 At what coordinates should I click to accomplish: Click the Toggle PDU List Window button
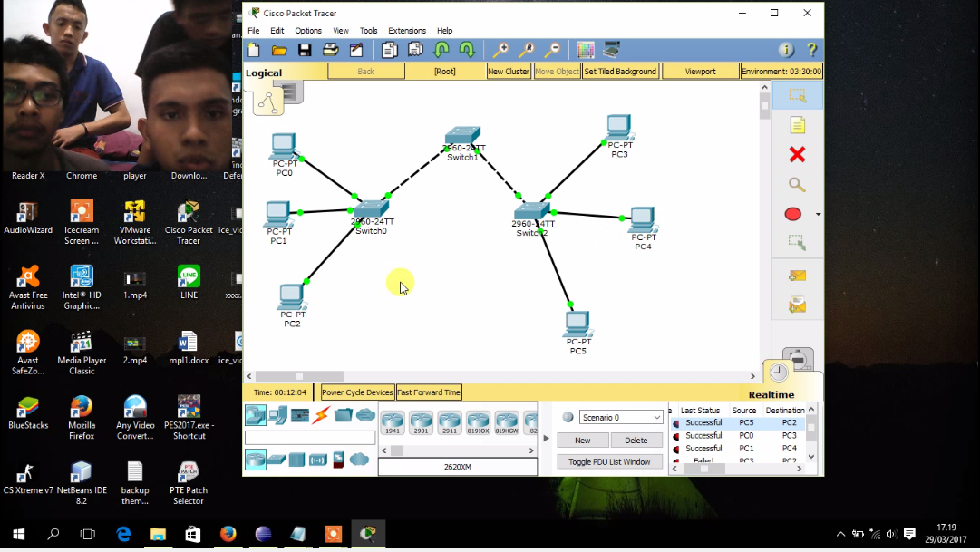pos(609,462)
